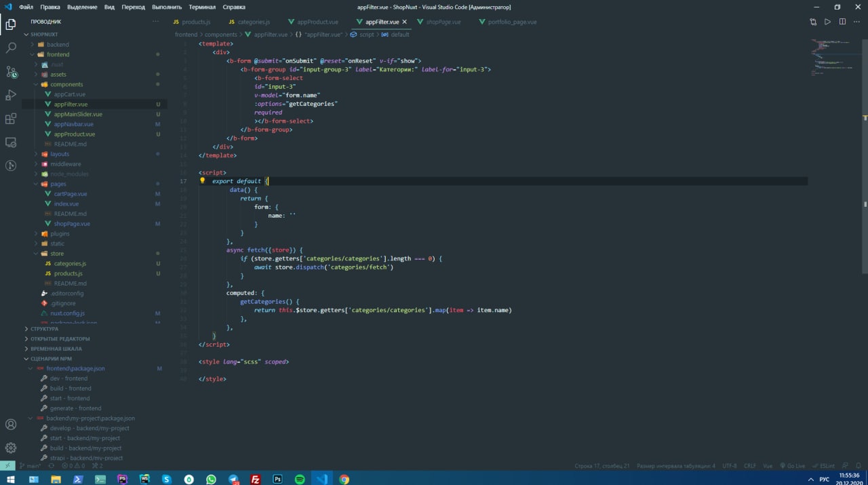Viewport: 868px width, 485px height.
Task: Open the Windows Start menu
Action: (x=11, y=479)
